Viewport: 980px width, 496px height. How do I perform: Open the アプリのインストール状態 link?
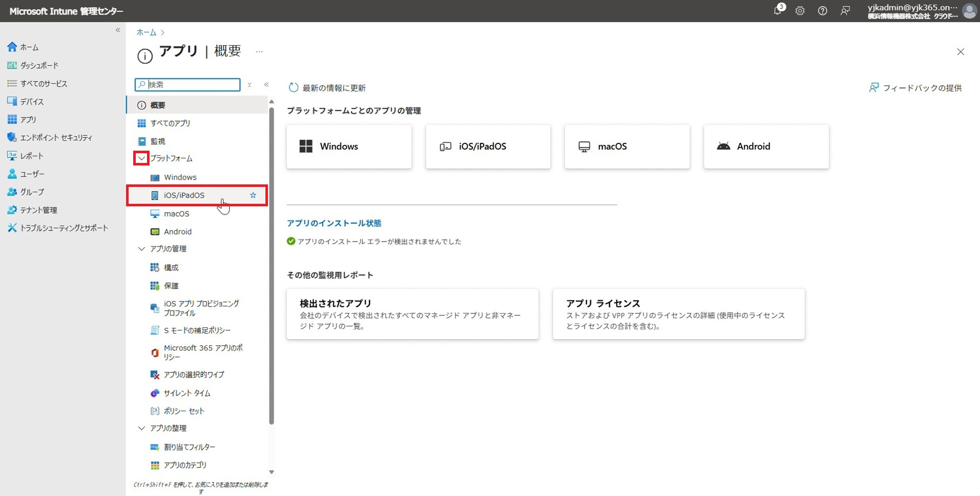point(334,223)
